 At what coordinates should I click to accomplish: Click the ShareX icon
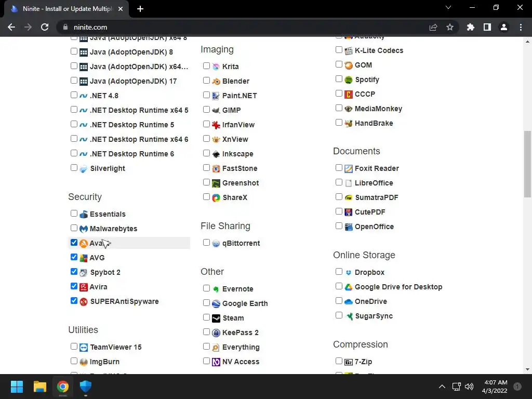point(216,198)
